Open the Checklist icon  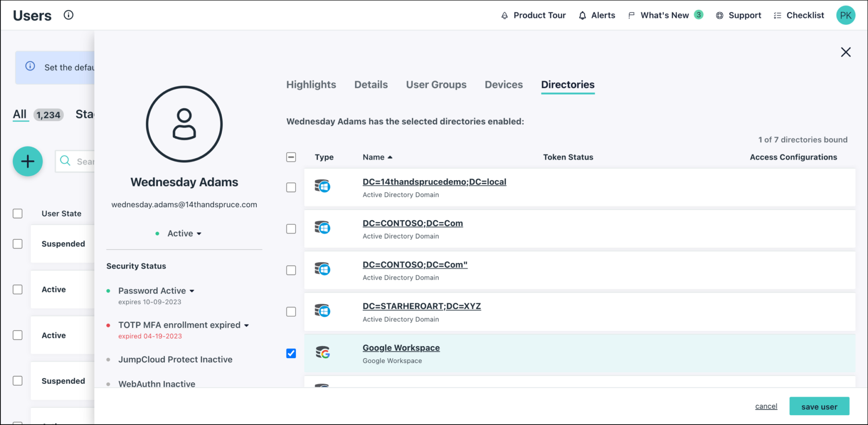coord(777,15)
